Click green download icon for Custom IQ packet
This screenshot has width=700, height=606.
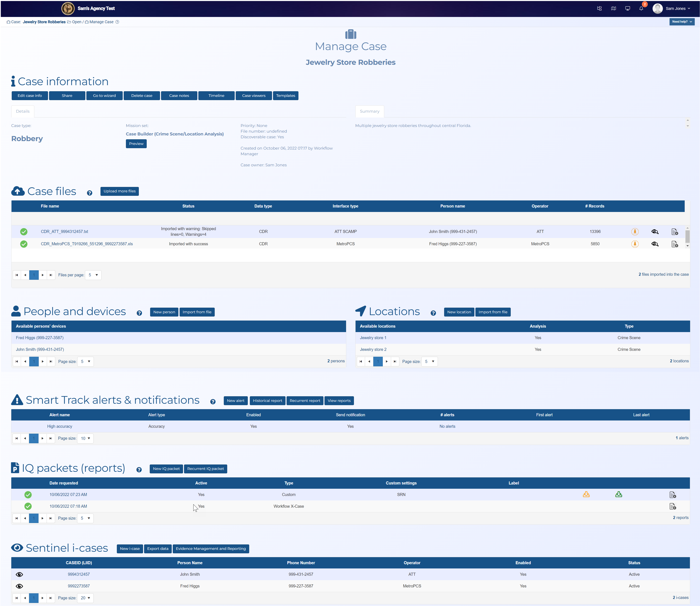pyautogui.click(x=618, y=494)
